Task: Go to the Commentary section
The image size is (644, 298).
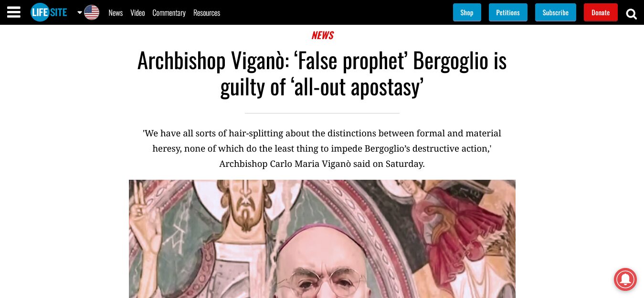Action: click(169, 13)
